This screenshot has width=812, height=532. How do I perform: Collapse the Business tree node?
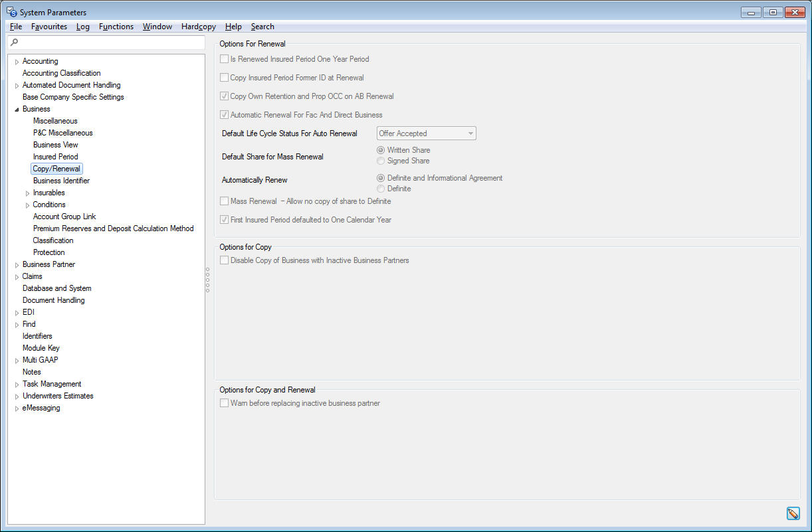17,109
